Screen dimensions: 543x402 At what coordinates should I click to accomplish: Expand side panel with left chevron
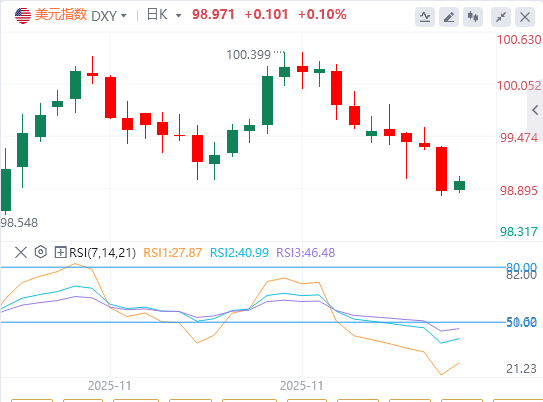pos(535,110)
